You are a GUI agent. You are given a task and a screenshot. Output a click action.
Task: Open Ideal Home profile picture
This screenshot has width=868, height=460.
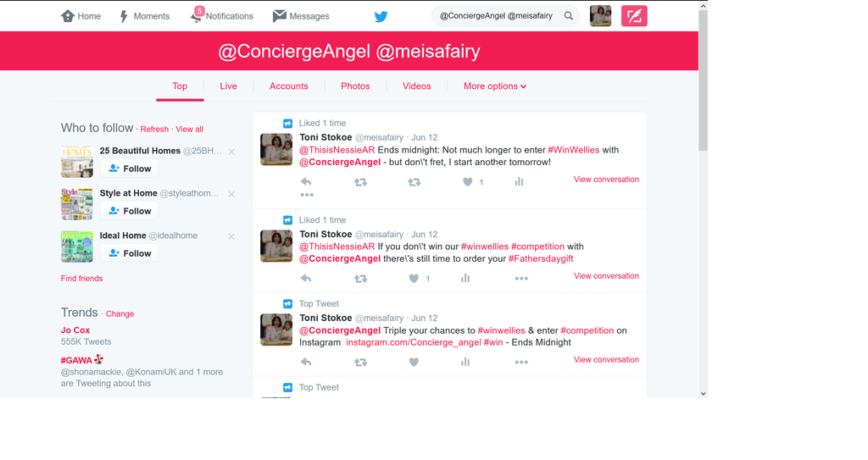click(77, 247)
